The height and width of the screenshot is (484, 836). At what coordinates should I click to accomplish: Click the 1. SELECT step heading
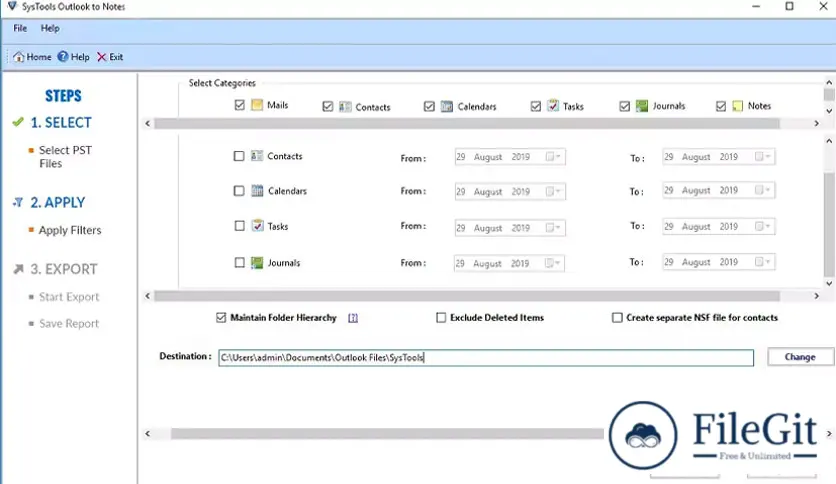pos(61,123)
